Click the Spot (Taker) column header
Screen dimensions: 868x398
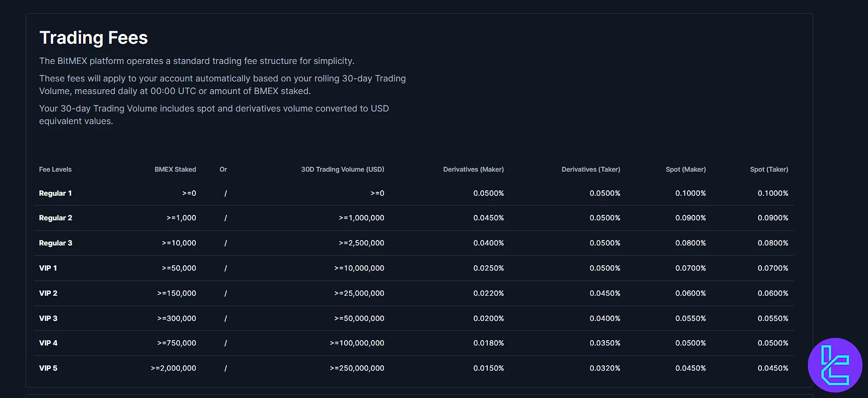click(x=769, y=169)
